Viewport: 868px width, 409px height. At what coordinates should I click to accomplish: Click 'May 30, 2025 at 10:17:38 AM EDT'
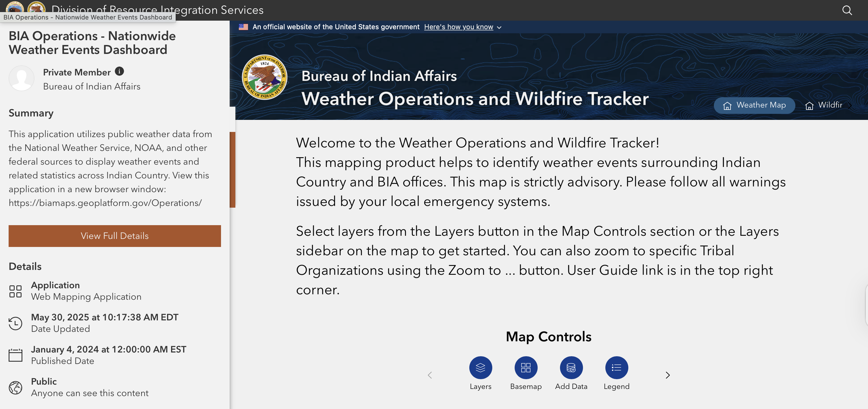tap(104, 317)
